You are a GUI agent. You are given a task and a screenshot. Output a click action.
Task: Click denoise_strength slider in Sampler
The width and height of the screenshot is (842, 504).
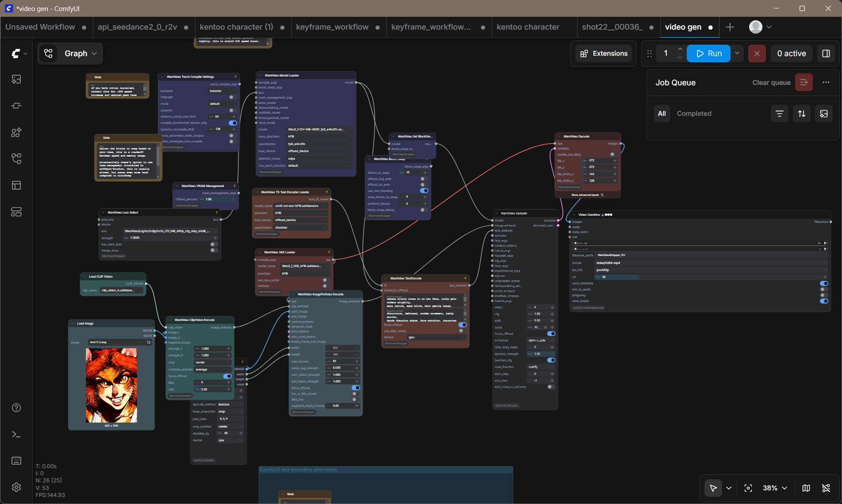click(x=541, y=354)
